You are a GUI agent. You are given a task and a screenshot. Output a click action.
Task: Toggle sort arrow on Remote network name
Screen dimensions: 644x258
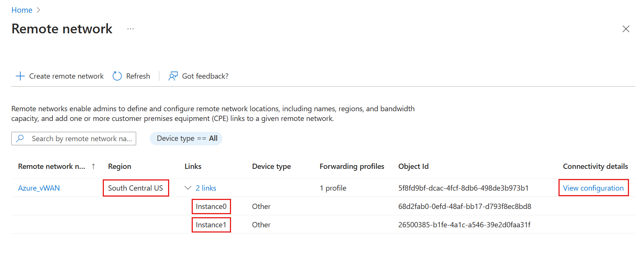pos(93,166)
